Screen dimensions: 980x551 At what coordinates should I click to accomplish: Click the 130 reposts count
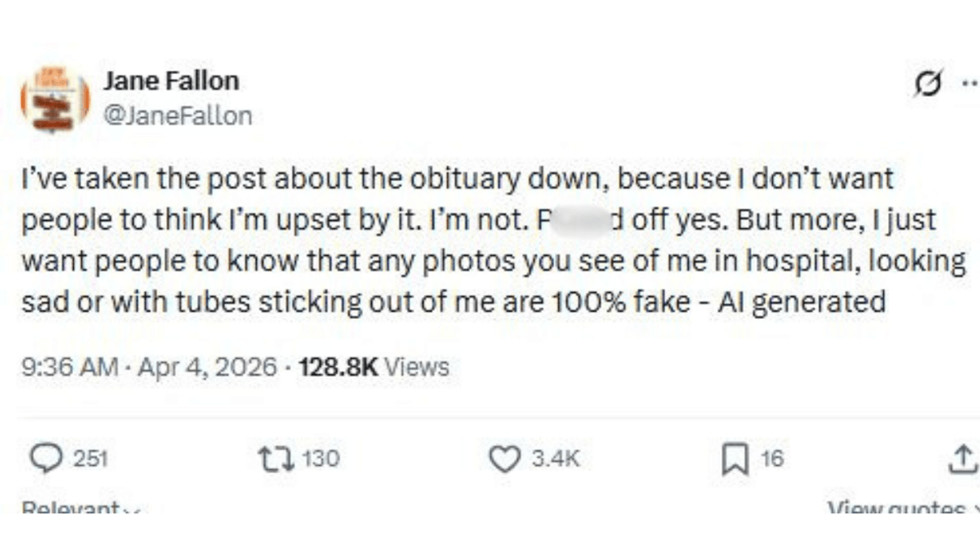pos(320,459)
